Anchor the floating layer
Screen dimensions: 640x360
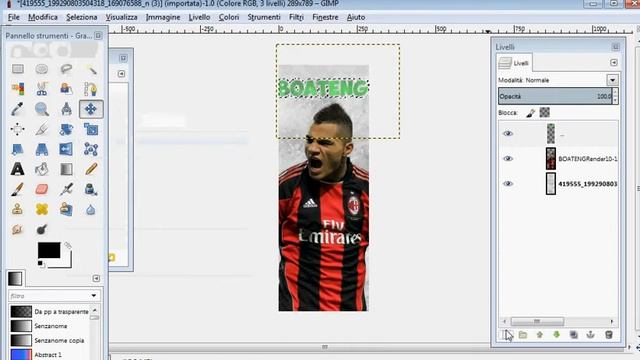pyautogui.click(x=590, y=335)
